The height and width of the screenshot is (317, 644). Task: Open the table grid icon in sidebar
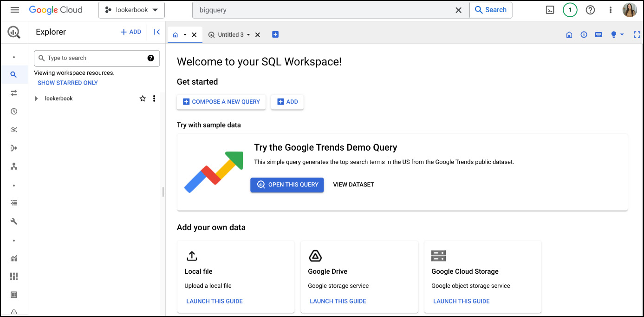click(x=14, y=295)
